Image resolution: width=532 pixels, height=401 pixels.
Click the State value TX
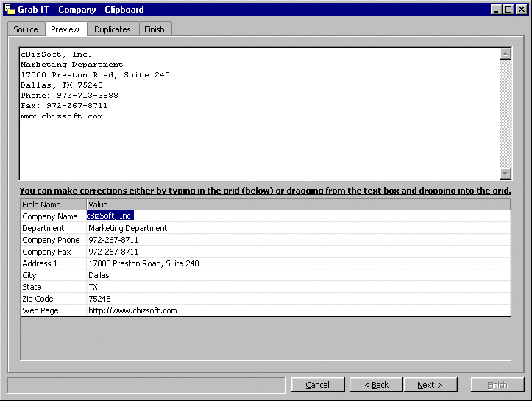coord(299,287)
